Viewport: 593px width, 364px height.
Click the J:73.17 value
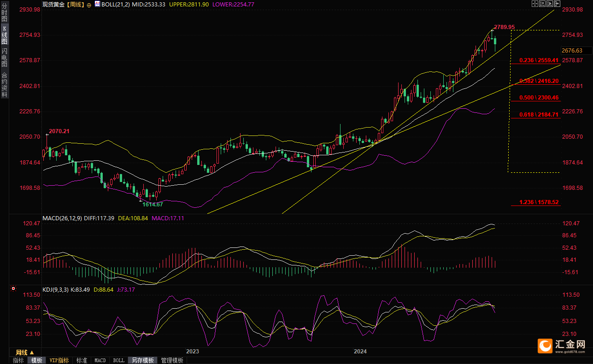[126, 290]
